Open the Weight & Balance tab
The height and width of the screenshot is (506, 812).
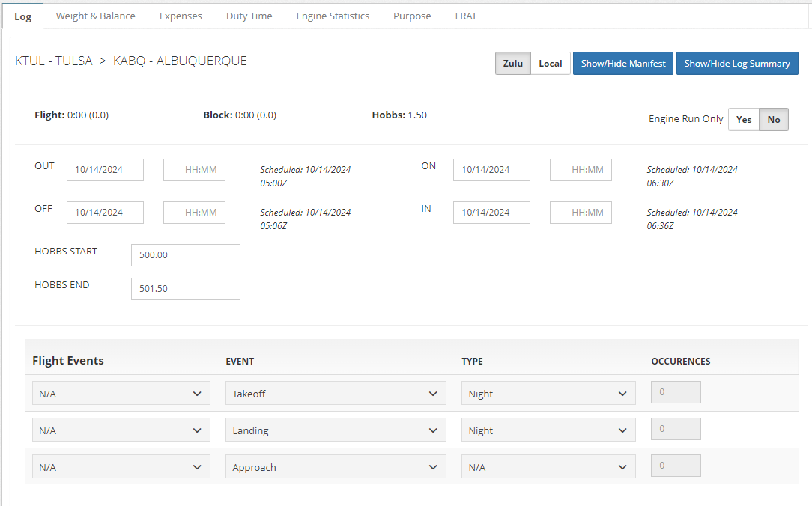tap(96, 16)
